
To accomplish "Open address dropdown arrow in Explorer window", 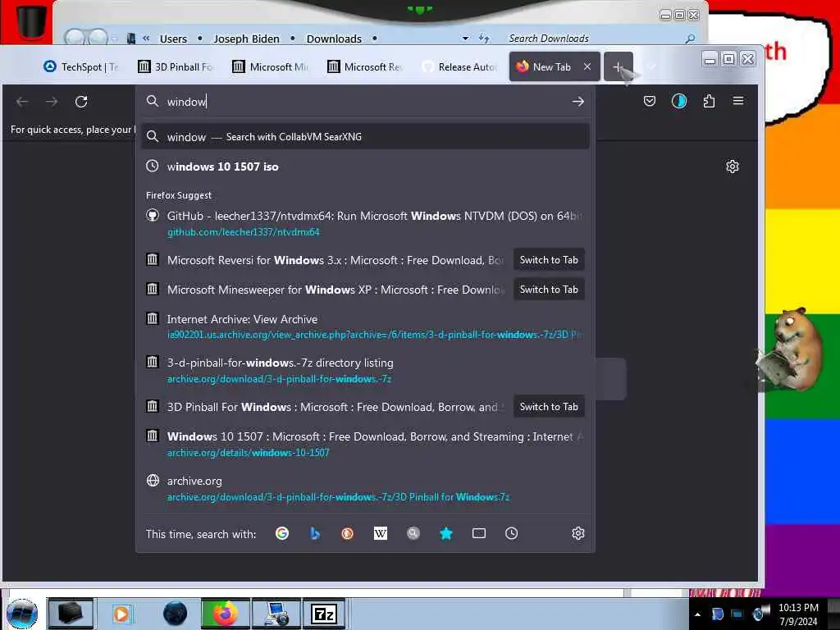I will tap(465, 39).
